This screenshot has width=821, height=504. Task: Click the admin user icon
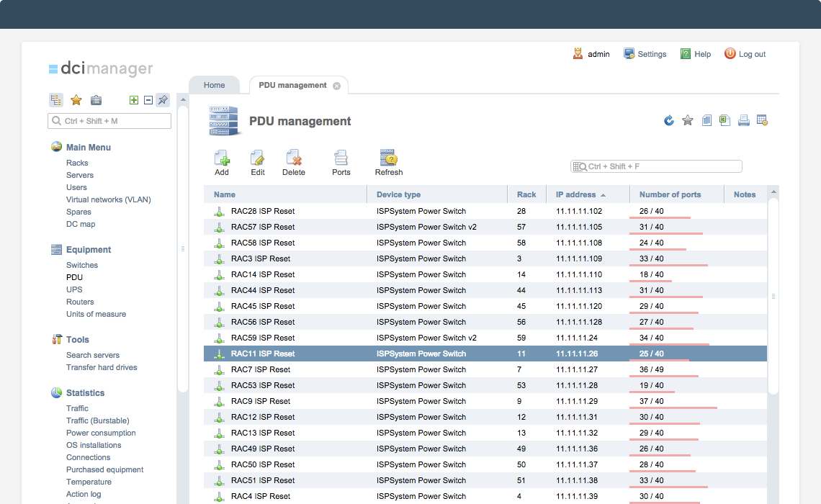[578, 53]
